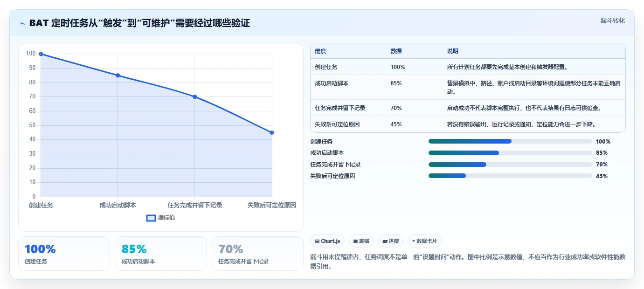
Task: Select the 数据卡片 chip
Action: (424, 241)
